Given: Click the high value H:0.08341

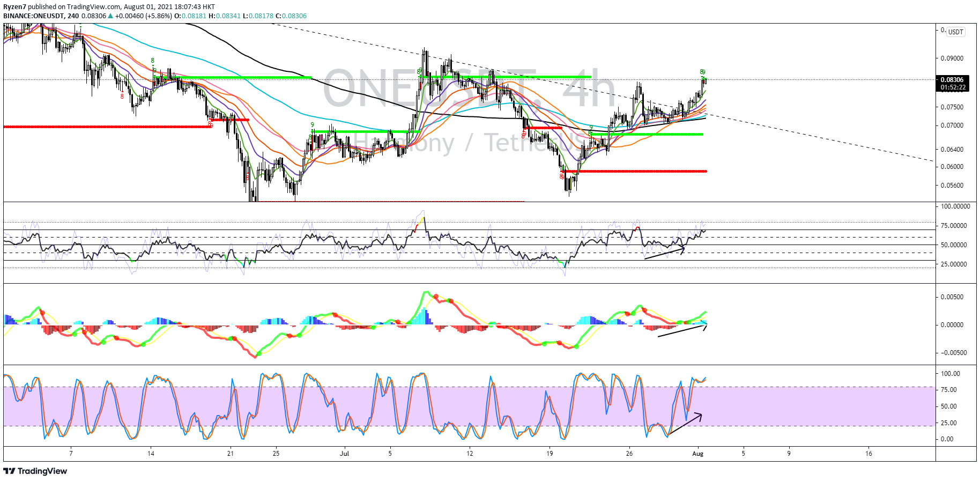Looking at the screenshot, I should pos(225,16).
